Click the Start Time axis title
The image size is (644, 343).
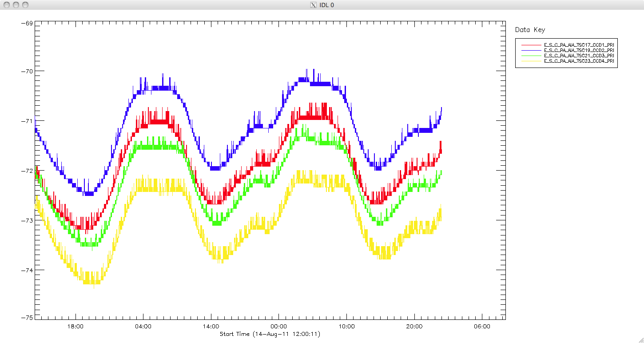tap(270, 334)
